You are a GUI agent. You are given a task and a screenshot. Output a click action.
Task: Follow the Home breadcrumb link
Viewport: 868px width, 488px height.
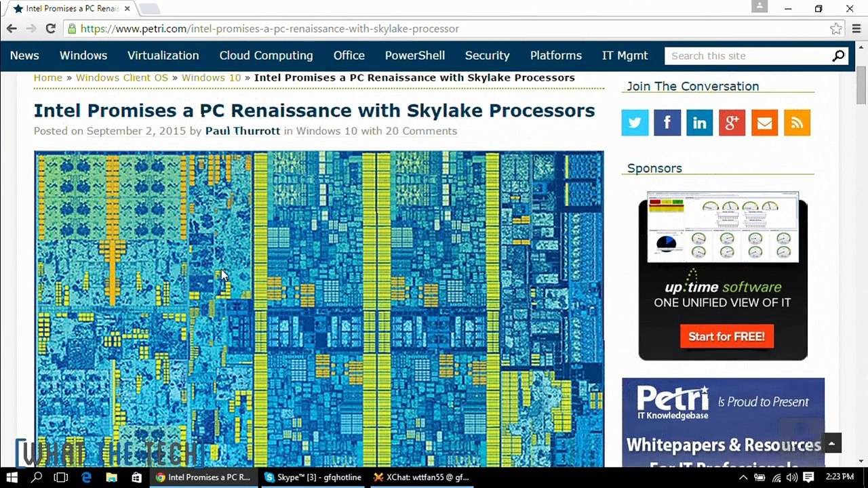click(48, 77)
